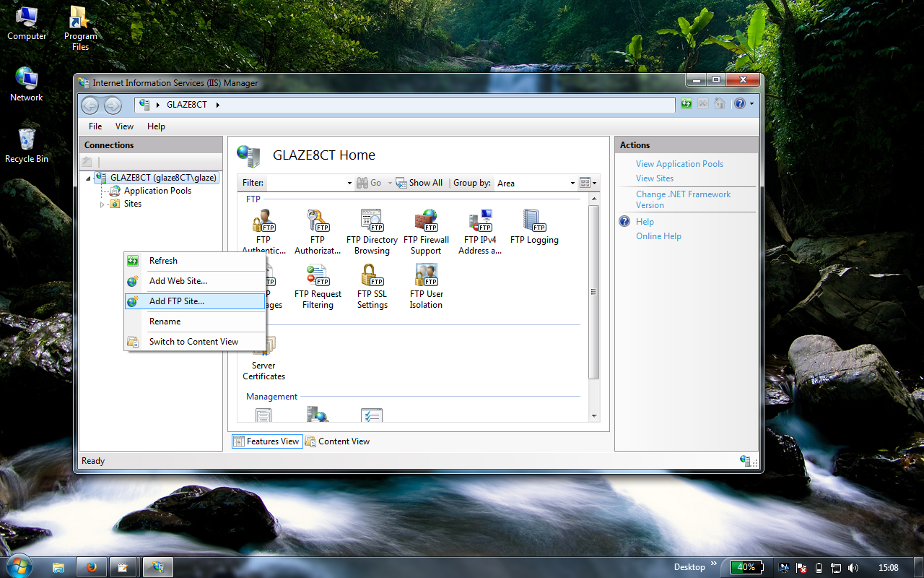Open the Computer desktop icon
This screenshot has width=924, height=578.
[x=27, y=22]
